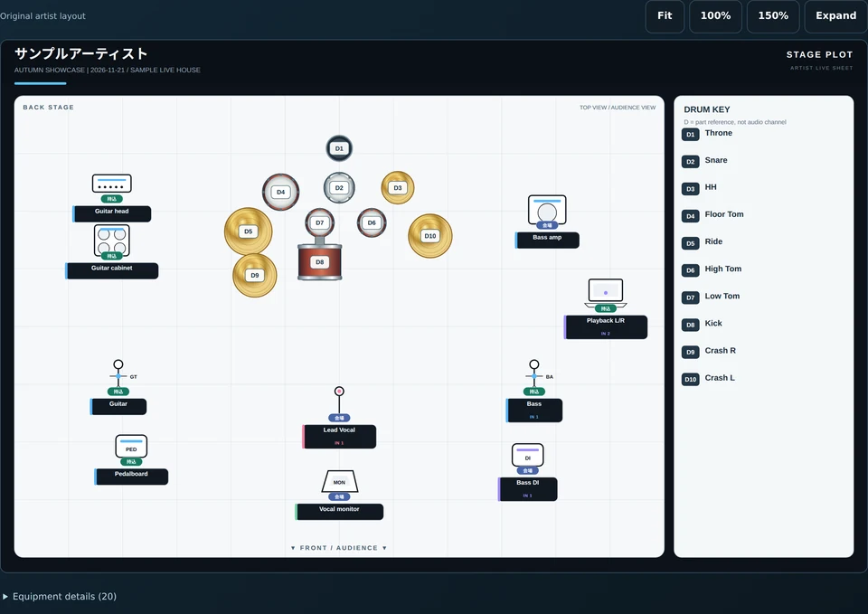Click the DI box icon
Screen dimensions: 868x614
(x=527, y=455)
